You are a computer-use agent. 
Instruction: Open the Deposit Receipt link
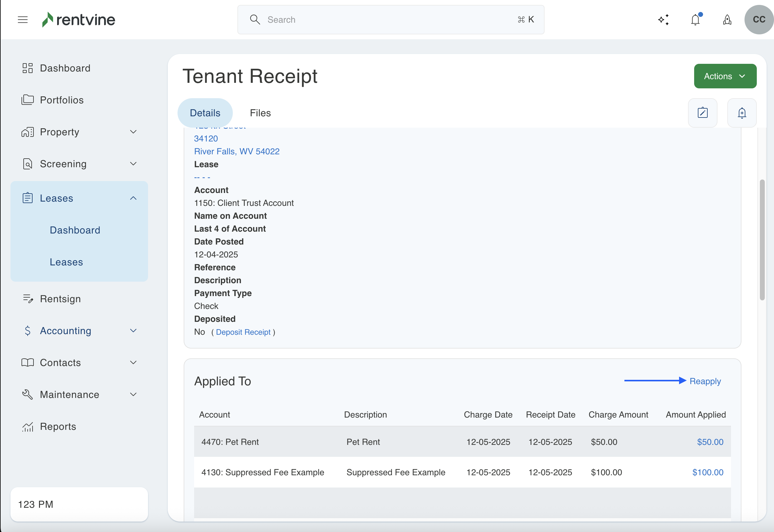click(243, 332)
